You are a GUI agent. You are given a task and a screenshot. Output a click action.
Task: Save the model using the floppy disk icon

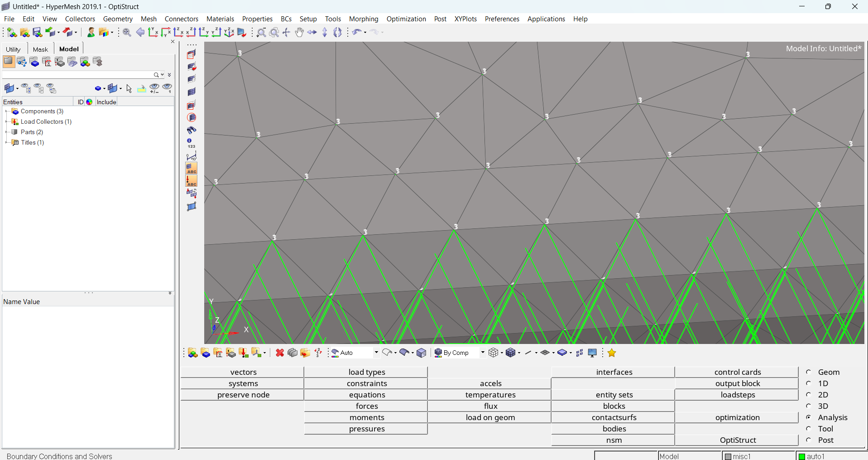[x=38, y=33]
